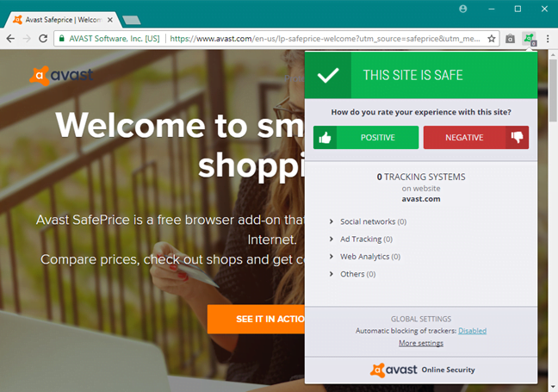
Task: Click the Avast logo on the webpage
Action: pos(61,76)
